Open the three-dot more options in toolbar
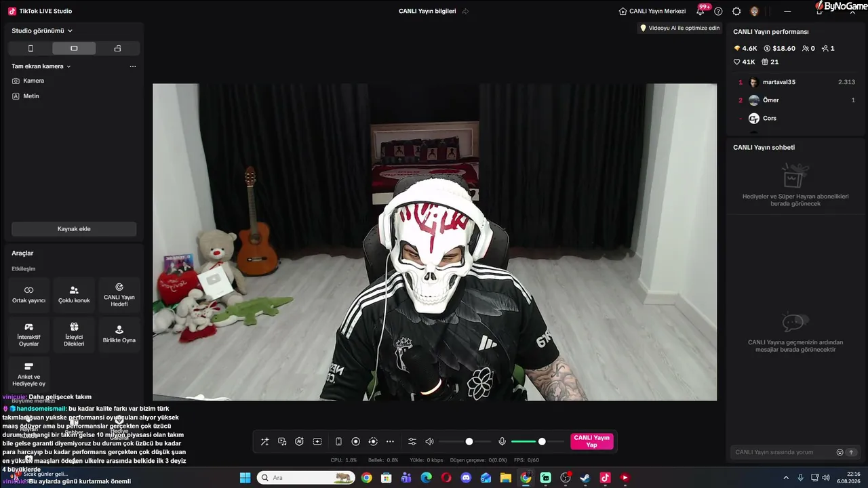This screenshot has height=488, width=868. tap(390, 442)
